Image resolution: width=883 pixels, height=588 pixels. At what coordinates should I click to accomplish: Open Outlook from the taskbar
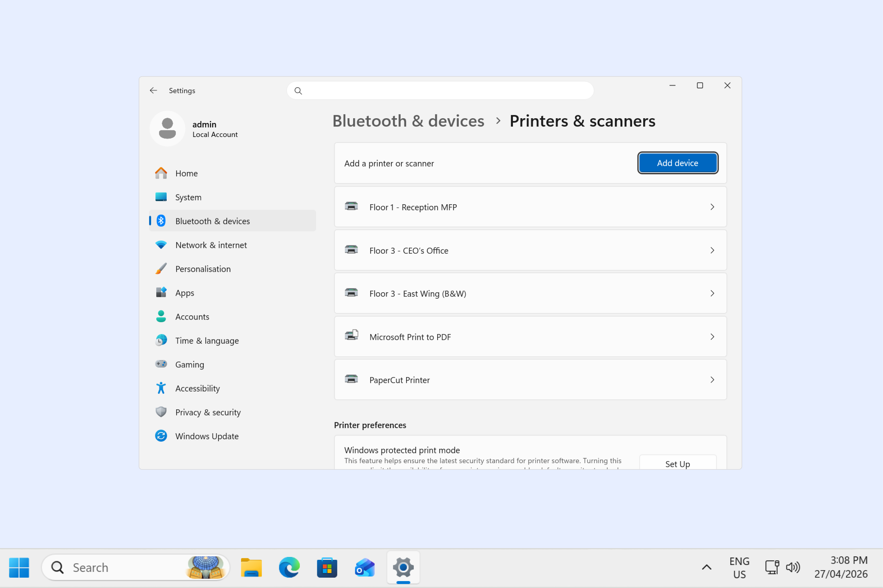pyautogui.click(x=365, y=567)
